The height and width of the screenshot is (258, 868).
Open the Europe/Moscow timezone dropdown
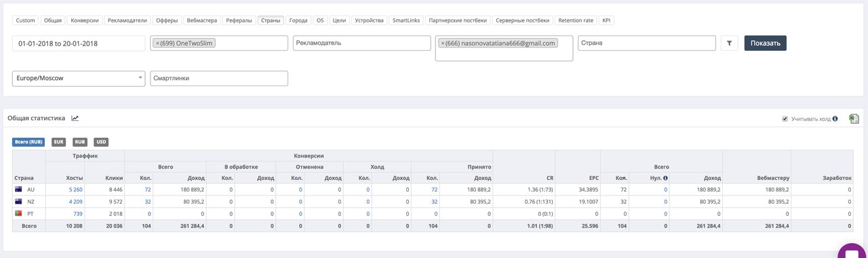click(x=79, y=78)
